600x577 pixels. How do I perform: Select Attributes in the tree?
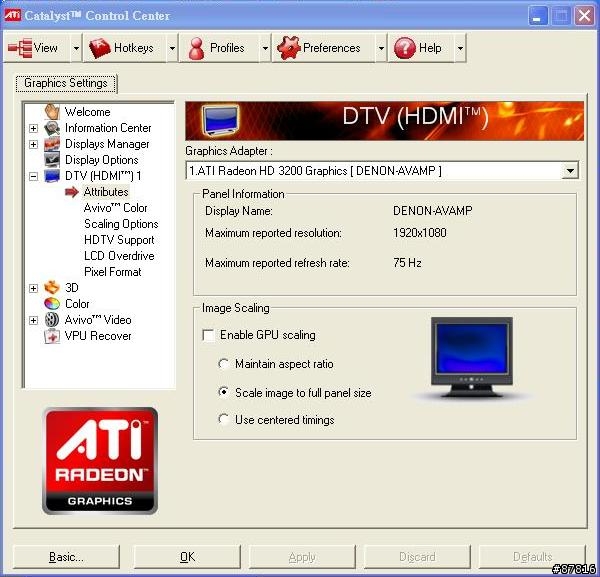pos(106,192)
